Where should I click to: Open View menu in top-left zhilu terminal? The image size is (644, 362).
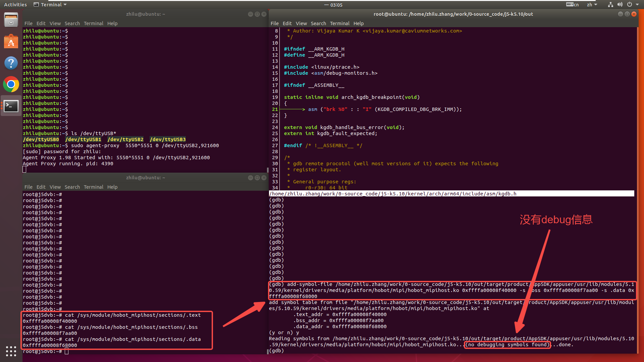coord(55,23)
